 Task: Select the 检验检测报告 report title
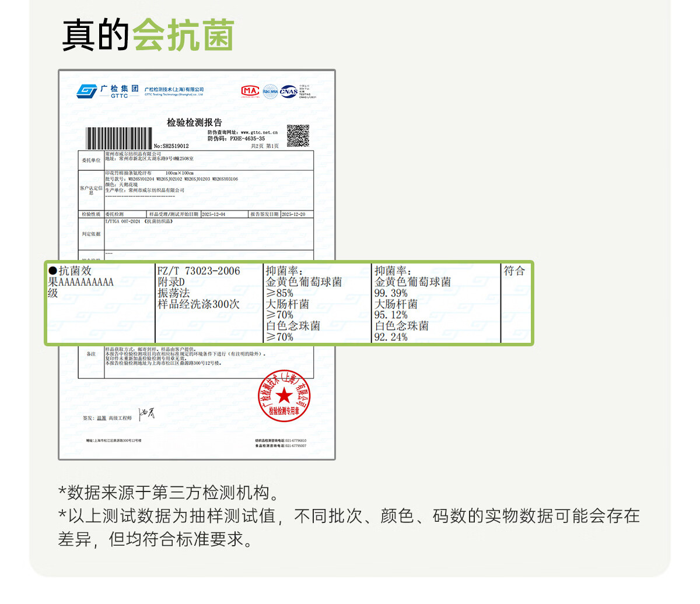(x=194, y=122)
